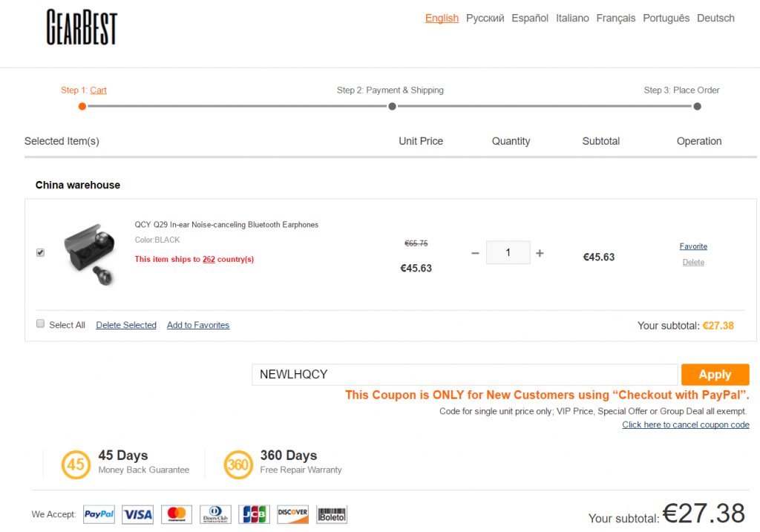Click the JCB card icon
Image resolution: width=760 pixels, height=532 pixels.
(254, 514)
